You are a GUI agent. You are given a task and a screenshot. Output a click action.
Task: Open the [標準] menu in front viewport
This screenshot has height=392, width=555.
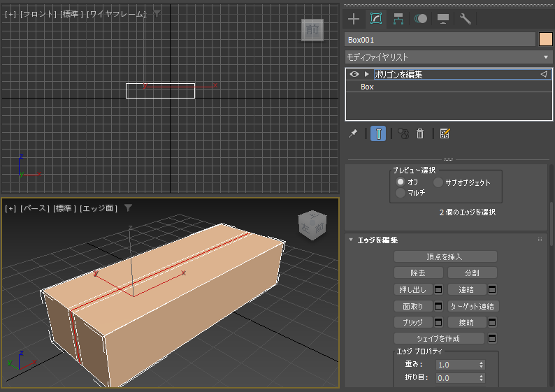[x=71, y=14]
